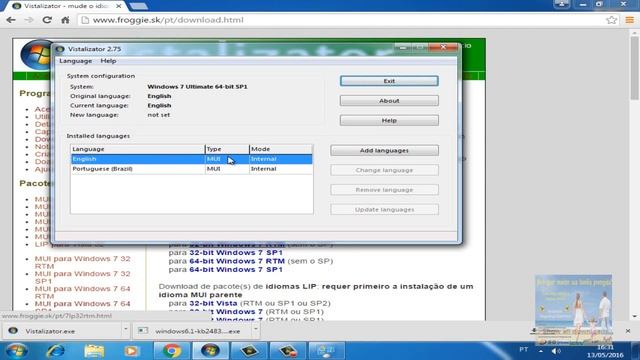Click the Exit button in Vistalizator
This screenshot has width=640, height=360.
click(x=389, y=81)
